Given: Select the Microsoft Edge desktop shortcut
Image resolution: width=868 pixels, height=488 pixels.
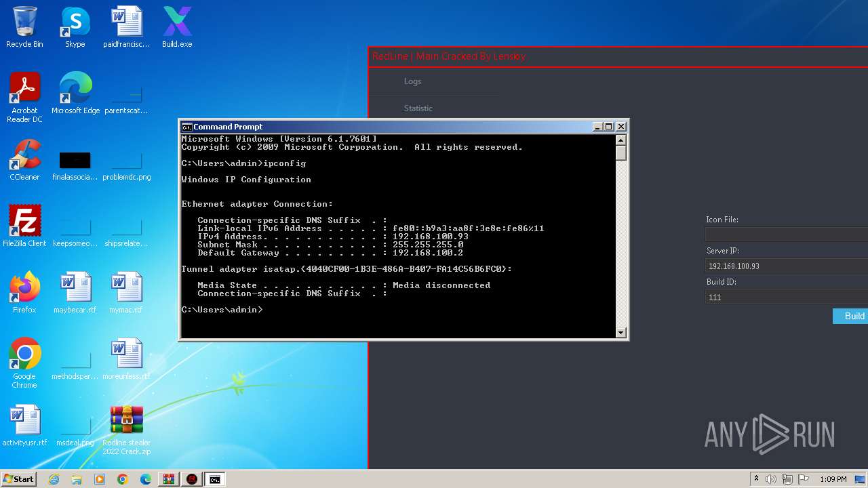Looking at the screenshot, I should pyautogui.click(x=75, y=94).
